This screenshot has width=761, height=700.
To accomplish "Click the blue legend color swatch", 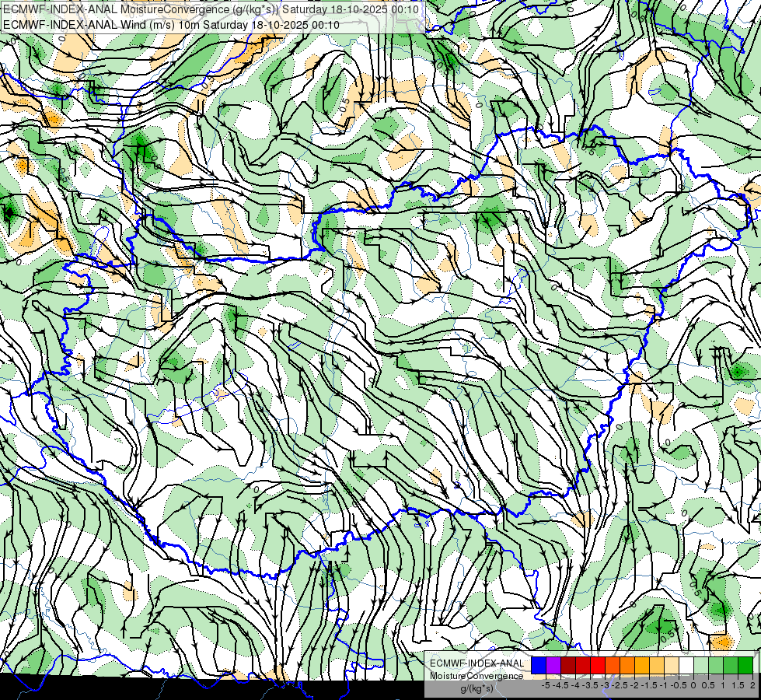I will click(538, 665).
